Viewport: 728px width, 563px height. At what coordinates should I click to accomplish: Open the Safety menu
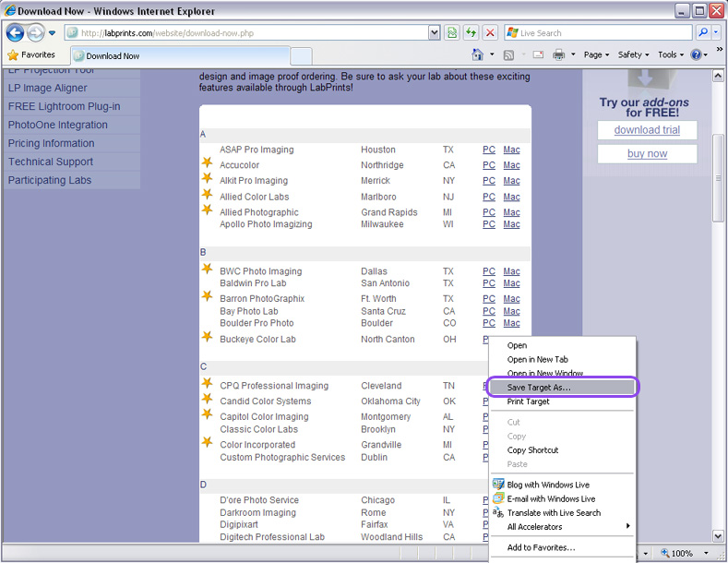coord(633,54)
